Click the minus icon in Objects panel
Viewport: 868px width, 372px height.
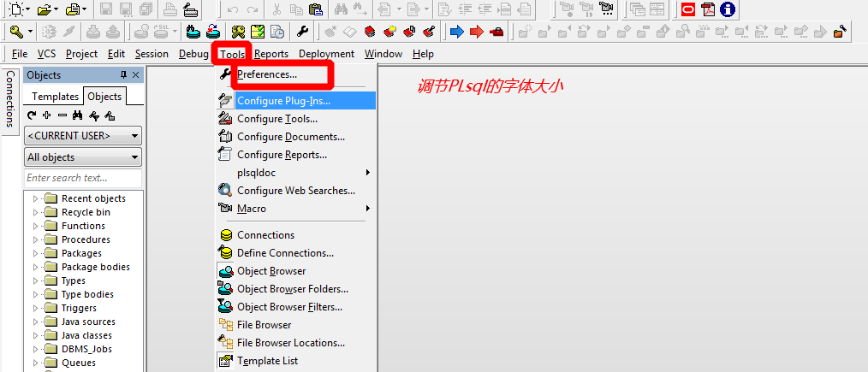(62, 115)
